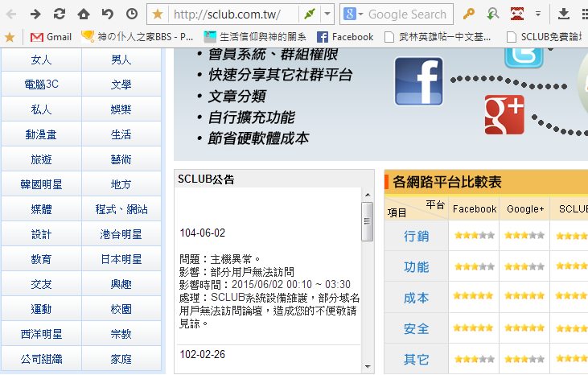This screenshot has height=375, width=588.
Task: Click the large Facebook logo in banner
Action: point(419,82)
